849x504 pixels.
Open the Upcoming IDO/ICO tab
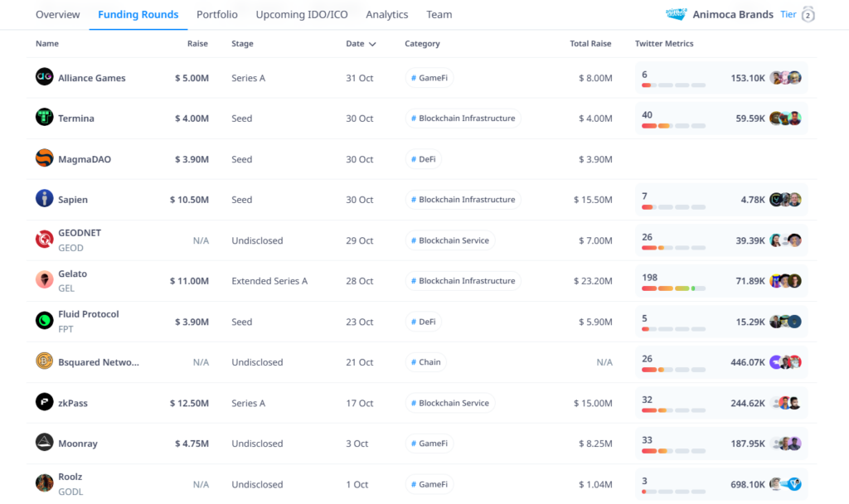click(302, 15)
